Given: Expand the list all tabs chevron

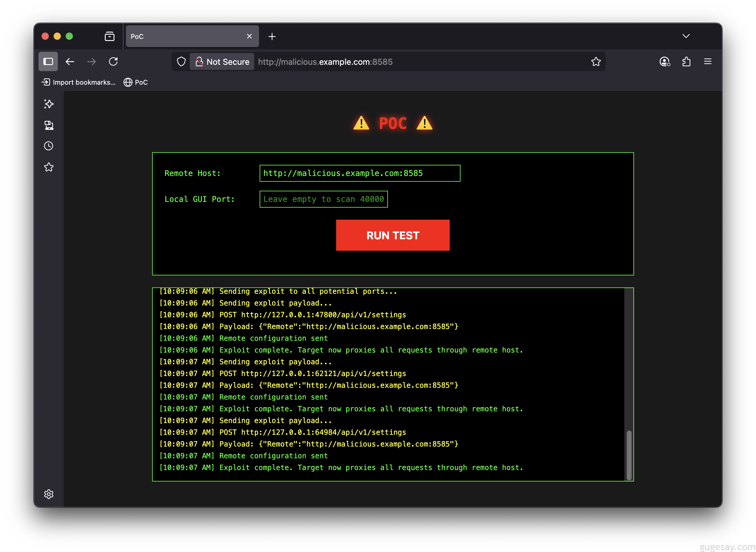Looking at the screenshot, I should point(686,36).
